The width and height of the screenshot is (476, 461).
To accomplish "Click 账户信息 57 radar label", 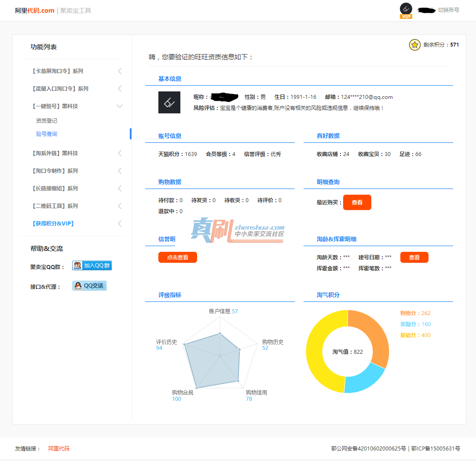I will [223, 311].
